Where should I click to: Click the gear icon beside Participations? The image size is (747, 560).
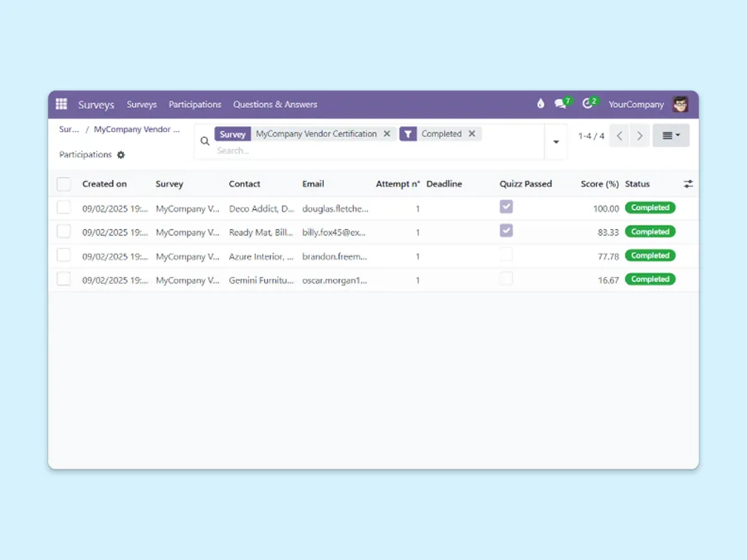pos(121,155)
